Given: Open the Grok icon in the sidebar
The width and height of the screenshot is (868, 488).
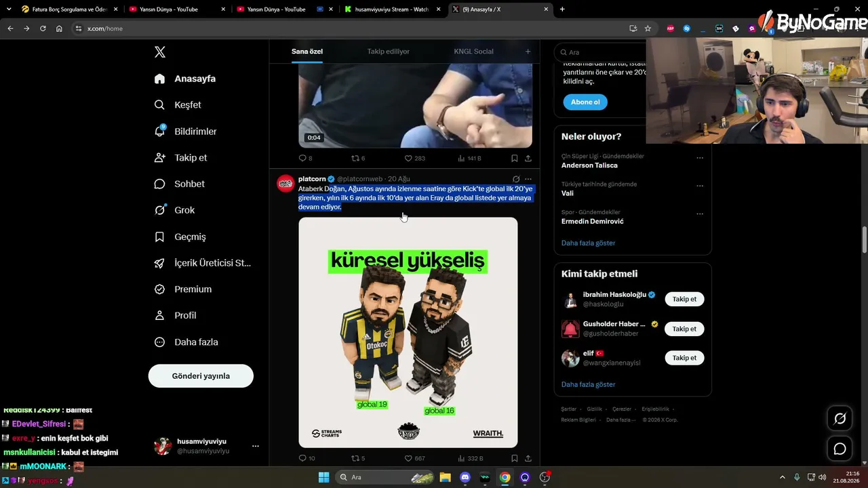Looking at the screenshot, I should click(159, 210).
